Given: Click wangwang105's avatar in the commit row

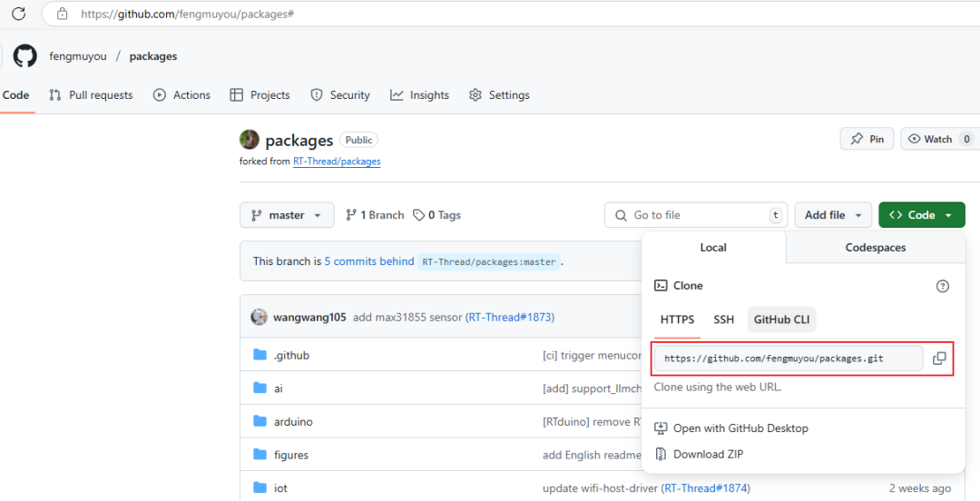Looking at the screenshot, I should coord(260,317).
